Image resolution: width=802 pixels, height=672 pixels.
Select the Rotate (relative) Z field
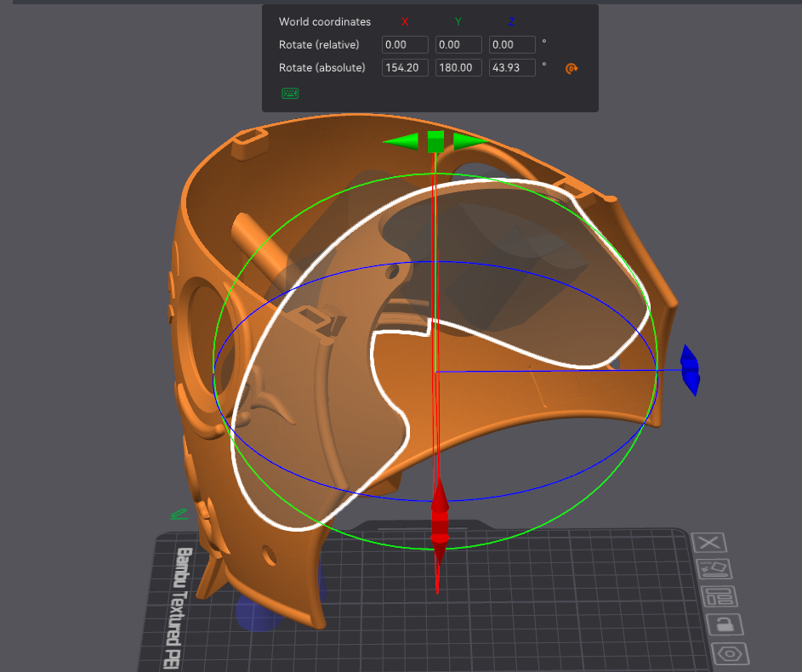pos(512,44)
